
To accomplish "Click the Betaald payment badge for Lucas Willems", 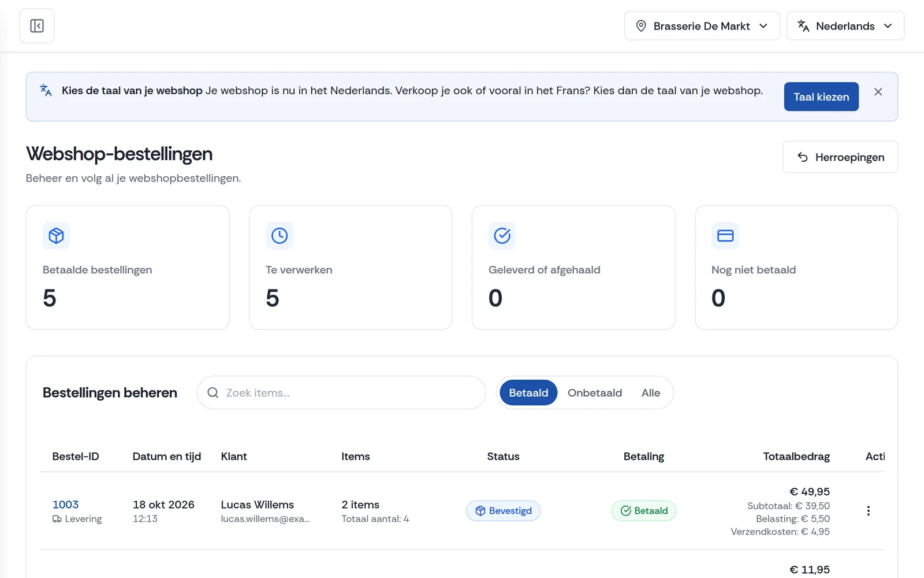I will click(644, 511).
